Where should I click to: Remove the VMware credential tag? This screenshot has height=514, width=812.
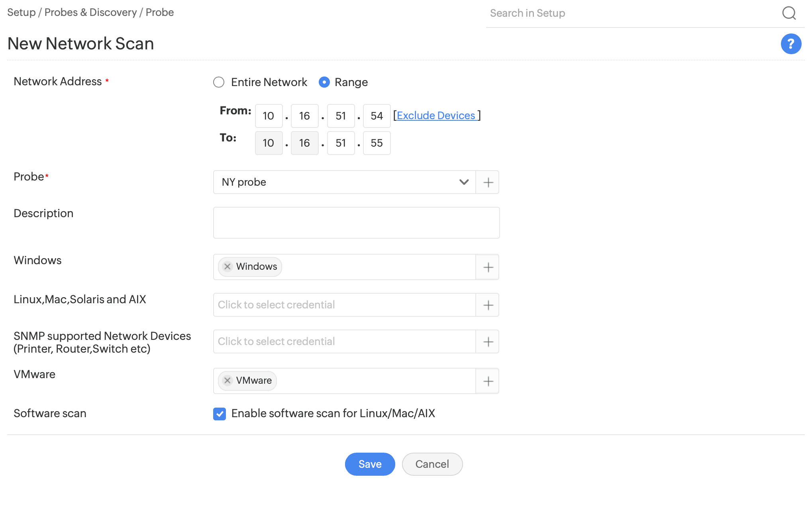click(x=228, y=381)
